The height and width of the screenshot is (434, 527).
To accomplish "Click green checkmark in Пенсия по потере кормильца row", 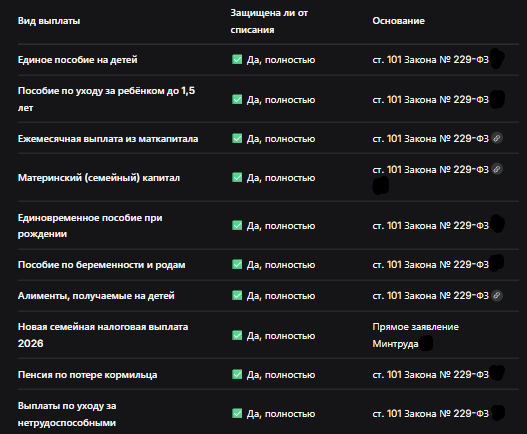I will (x=237, y=374).
